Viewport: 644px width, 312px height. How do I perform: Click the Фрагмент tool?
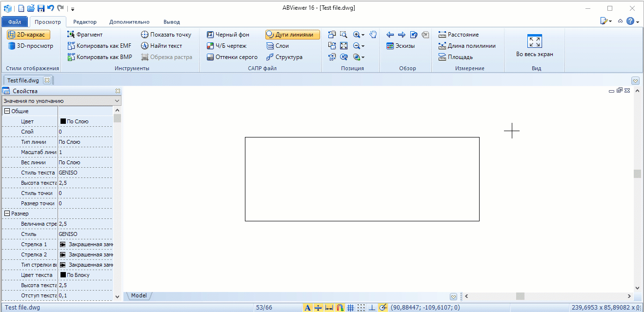pyautogui.click(x=85, y=35)
